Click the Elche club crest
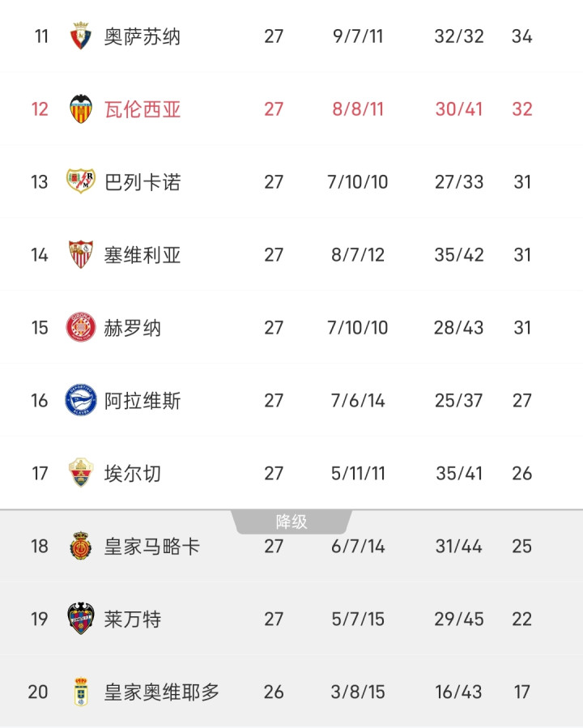Image resolution: width=583 pixels, height=728 pixels. pyautogui.click(x=81, y=473)
